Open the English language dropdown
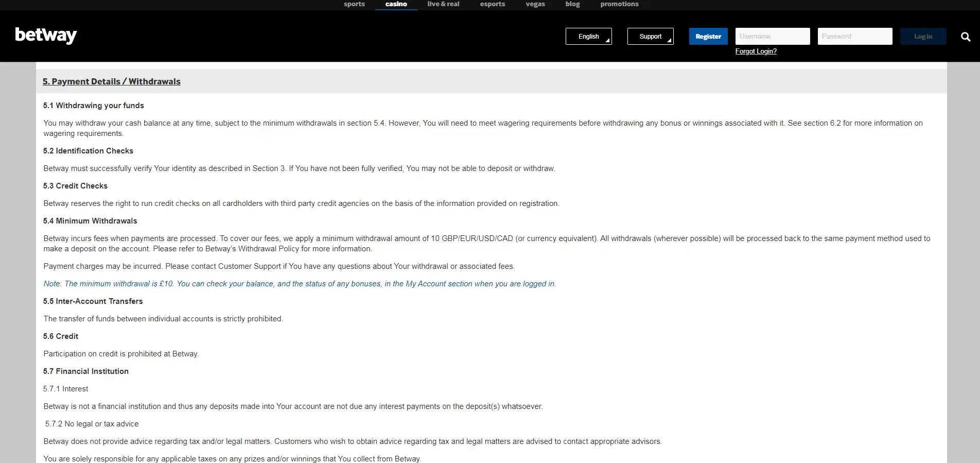This screenshot has width=980, height=463. click(589, 36)
